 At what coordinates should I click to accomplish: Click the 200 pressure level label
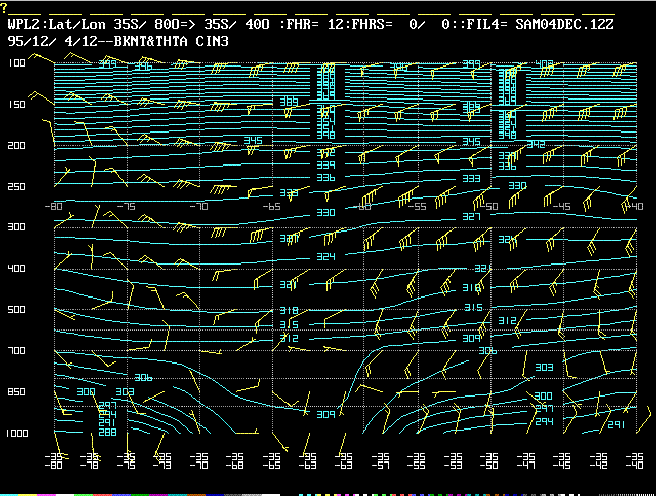pyautogui.click(x=17, y=146)
